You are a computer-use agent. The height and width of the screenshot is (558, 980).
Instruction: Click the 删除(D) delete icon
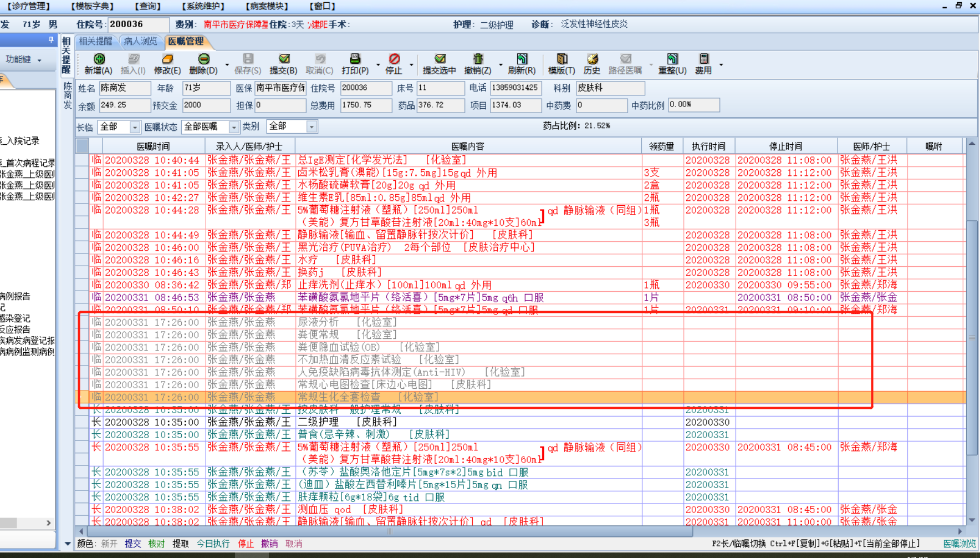203,59
